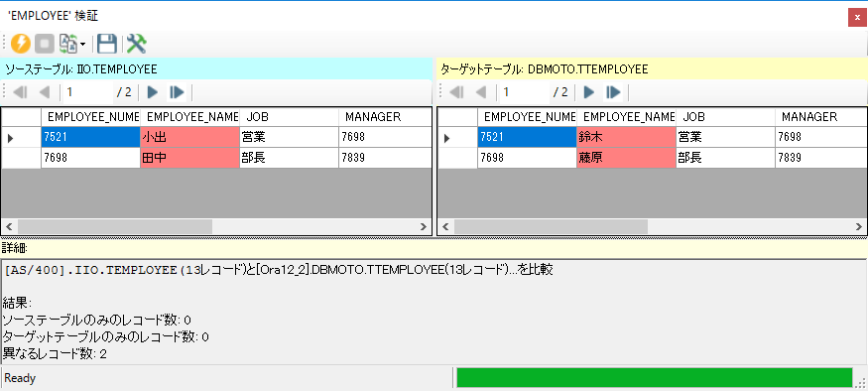Click the reconcile records toolbar icon
This screenshot has width=868, height=391.
click(68, 44)
